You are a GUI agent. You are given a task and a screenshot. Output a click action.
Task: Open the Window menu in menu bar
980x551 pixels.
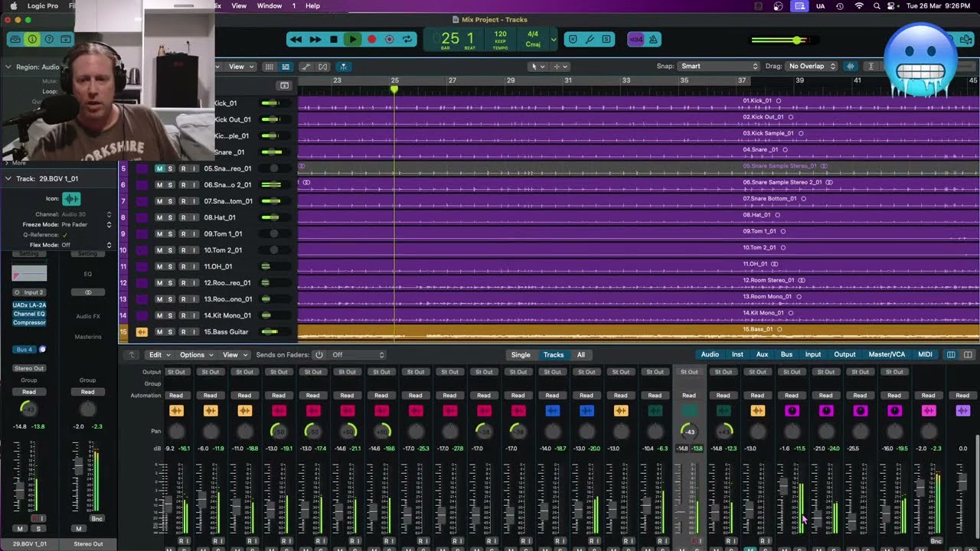pos(269,5)
